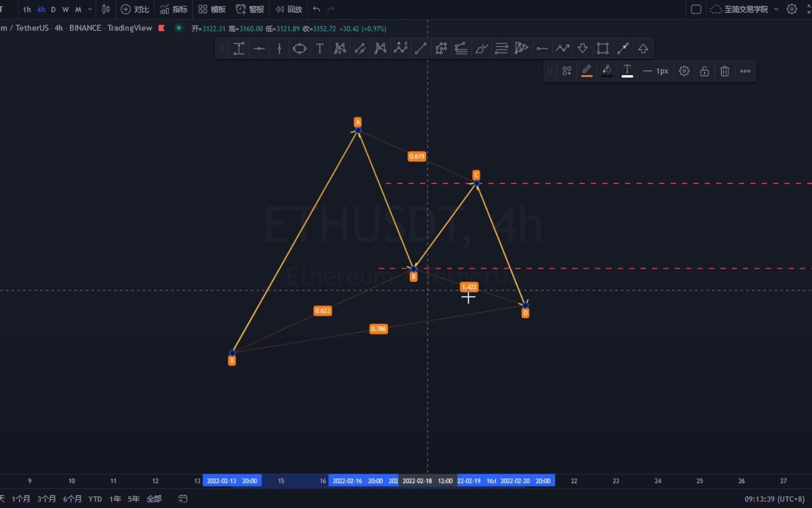Viewport: 812px width, 508px height.
Task: Select the parallel channel tool
Action: [x=360, y=48]
